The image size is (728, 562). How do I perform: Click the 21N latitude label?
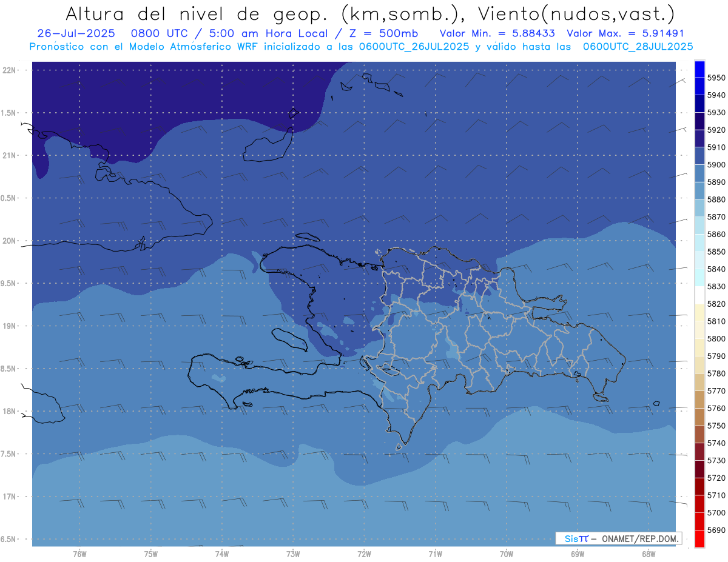pos(9,155)
